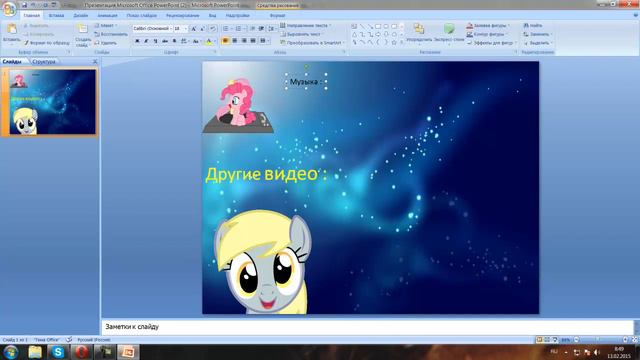The height and width of the screenshot is (360, 640).
Task: Click Удалить to delete the slide
Action: pyautogui.click(x=106, y=43)
